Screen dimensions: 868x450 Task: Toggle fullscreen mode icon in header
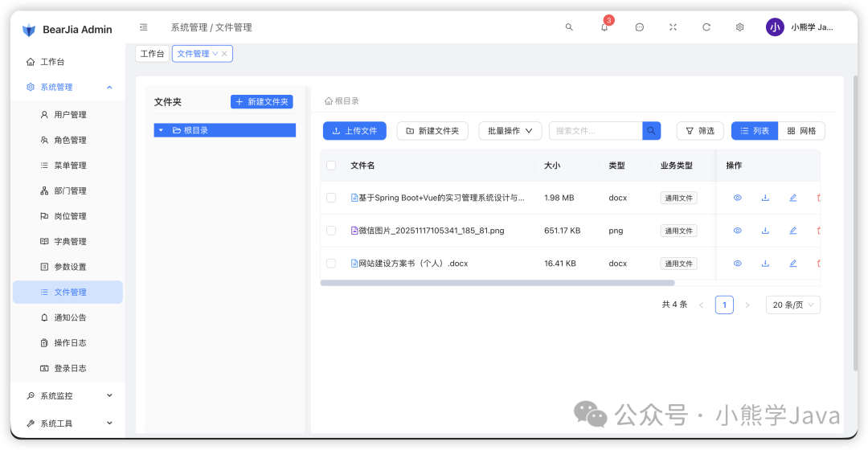point(673,27)
